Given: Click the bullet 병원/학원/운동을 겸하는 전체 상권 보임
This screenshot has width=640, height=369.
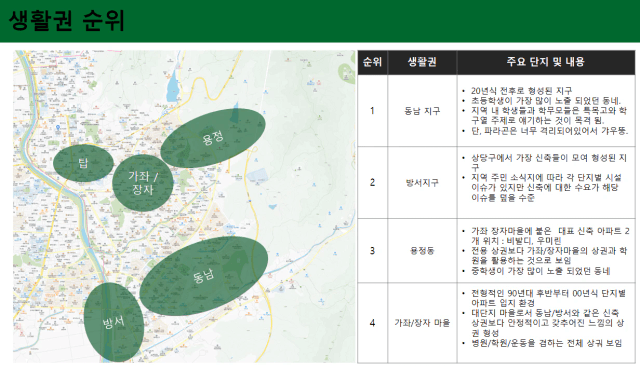Looking at the screenshot, I should (x=546, y=343).
